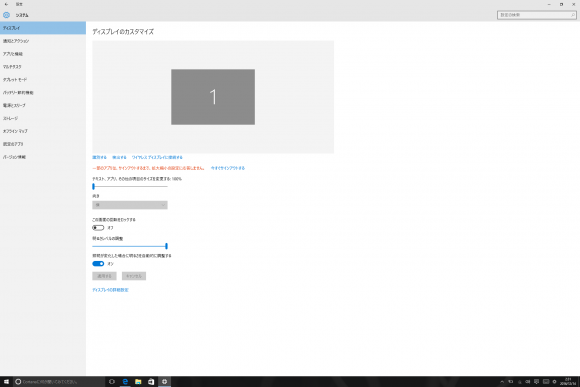Select the display 1 monitor thumbnail

[213, 97]
